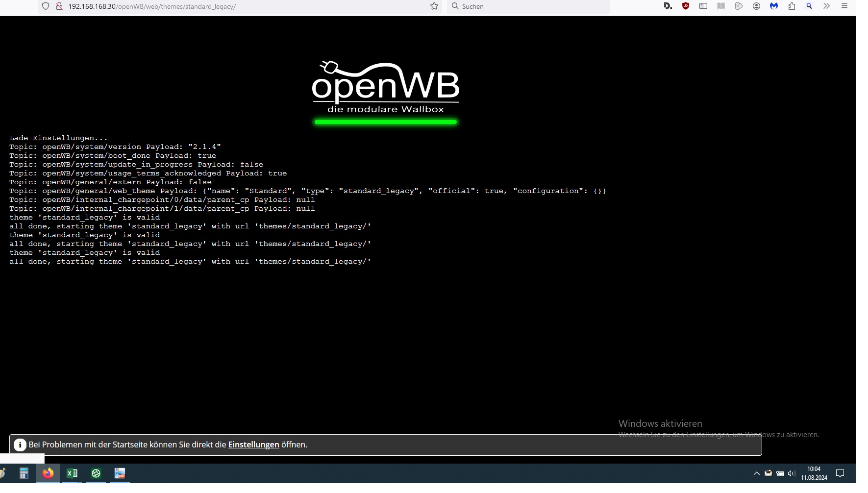Click the usage_terms_acknowledged topic line

[x=148, y=173]
